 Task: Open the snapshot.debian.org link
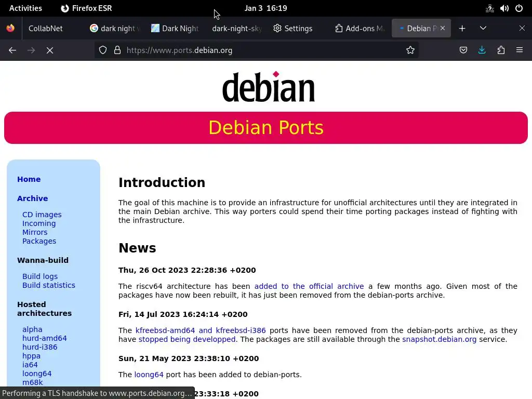pyautogui.click(x=440, y=339)
